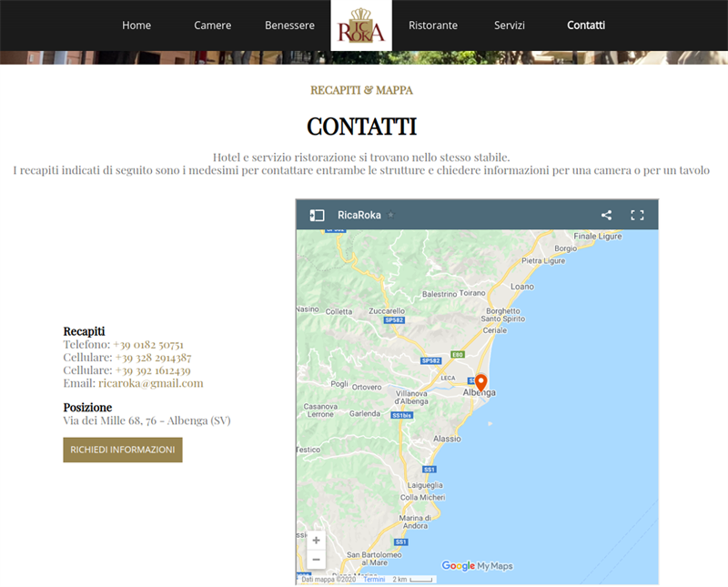The height and width of the screenshot is (587, 728).
Task: Click cellulare number +39 392 1612439
Action: click(153, 370)
